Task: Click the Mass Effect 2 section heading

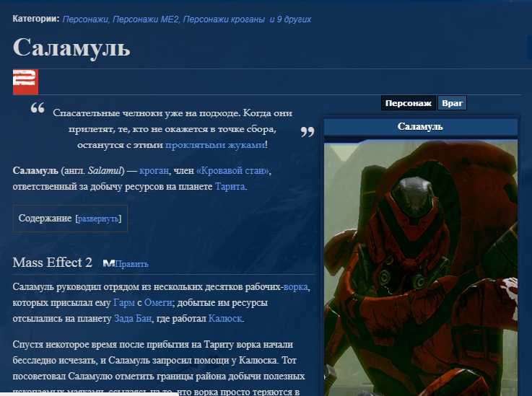Action: [52, 263]
